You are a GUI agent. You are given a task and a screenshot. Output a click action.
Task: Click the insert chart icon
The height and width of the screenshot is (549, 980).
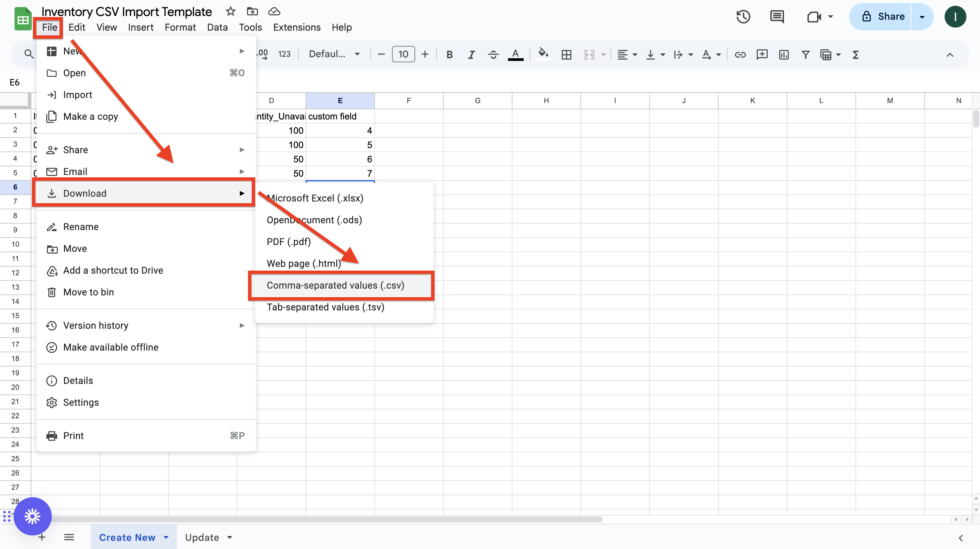(784, 55)
